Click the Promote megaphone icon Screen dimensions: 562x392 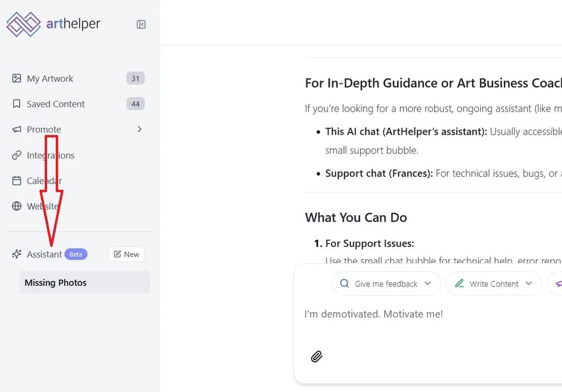pos(16,129)
